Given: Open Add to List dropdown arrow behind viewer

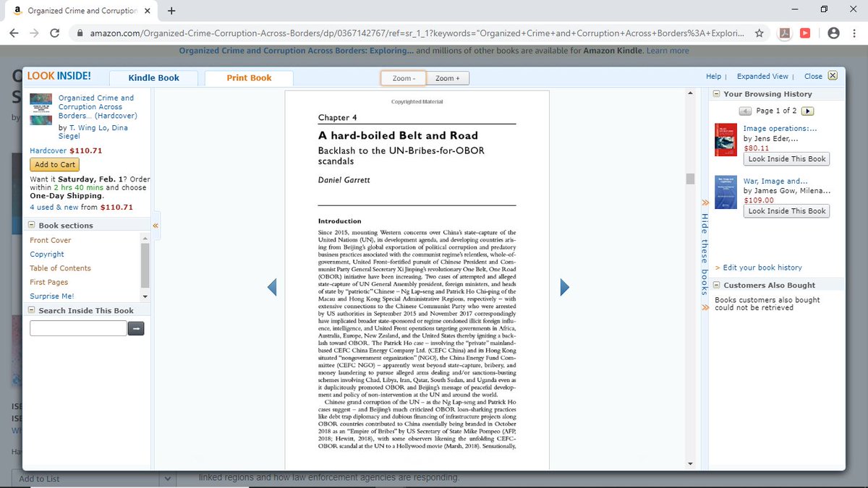Looking at the screenshot, I should pyautogui.click(x=168, y=479).
